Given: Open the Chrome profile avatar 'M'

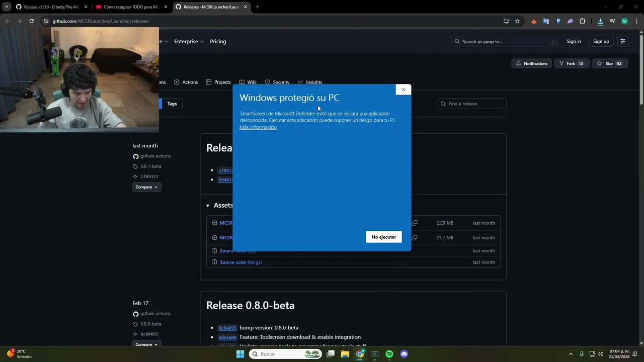Looking at the screenshot, I should [x=624, y=21].
